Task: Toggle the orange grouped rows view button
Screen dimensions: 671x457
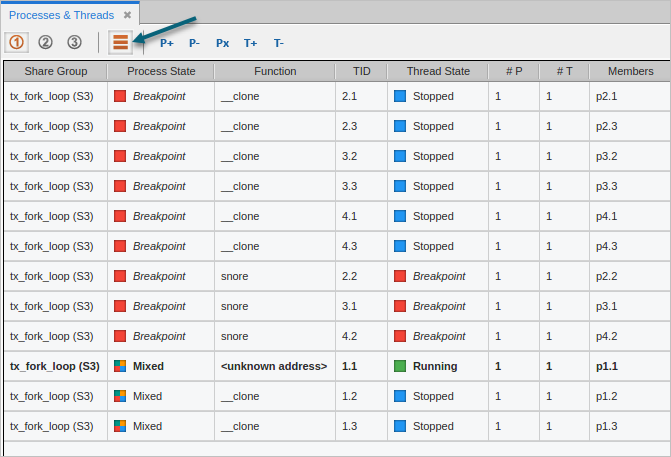Action: pyautogui.click(x=120, y=42)
